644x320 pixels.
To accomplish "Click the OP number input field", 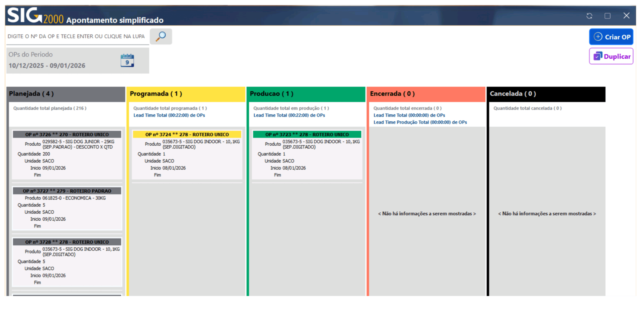I will [x=75, y=36].
